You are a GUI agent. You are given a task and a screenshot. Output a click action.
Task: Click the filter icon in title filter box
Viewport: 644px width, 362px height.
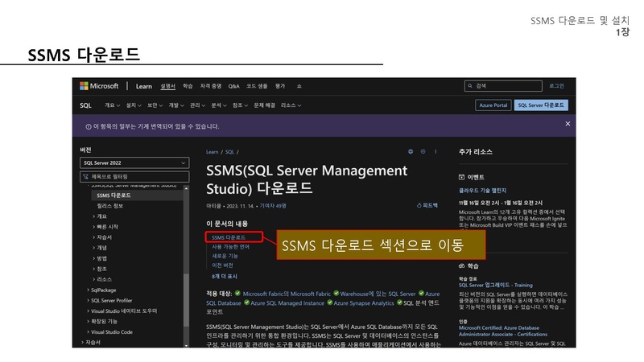pos(85,176)
